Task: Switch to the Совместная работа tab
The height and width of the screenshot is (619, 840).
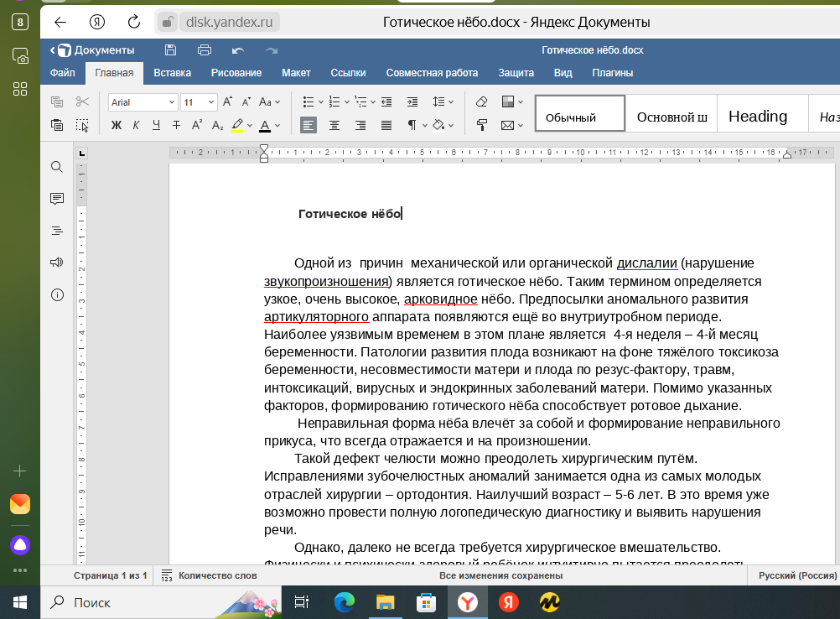Action: click(432, 73)
